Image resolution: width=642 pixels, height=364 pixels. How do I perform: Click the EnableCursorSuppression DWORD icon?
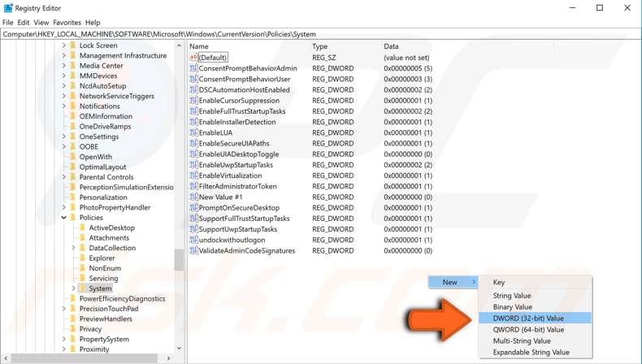pyautogui.click(x=193, y=100)
